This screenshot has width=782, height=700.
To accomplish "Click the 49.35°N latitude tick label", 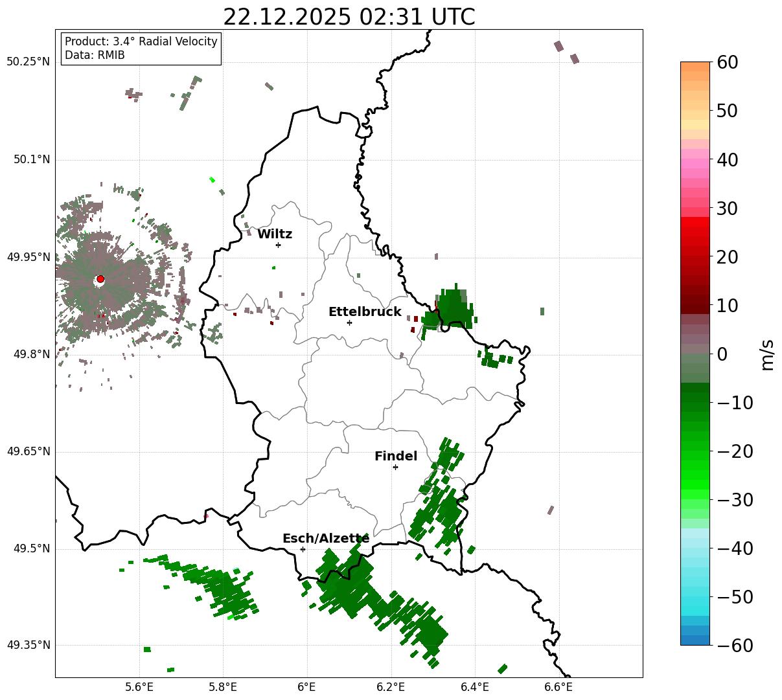I will pos(29,646).
